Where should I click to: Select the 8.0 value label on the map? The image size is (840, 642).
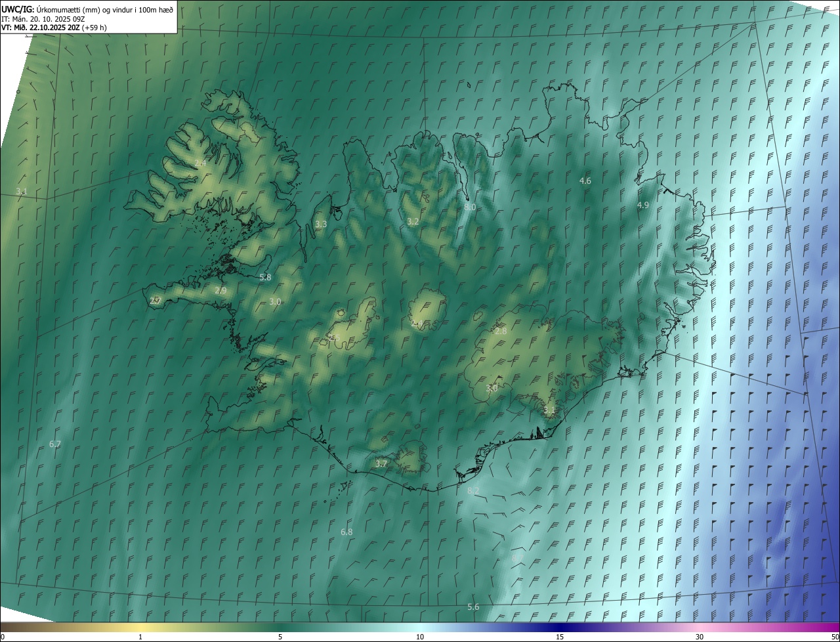pyautogui.click(x=470, y=207)
